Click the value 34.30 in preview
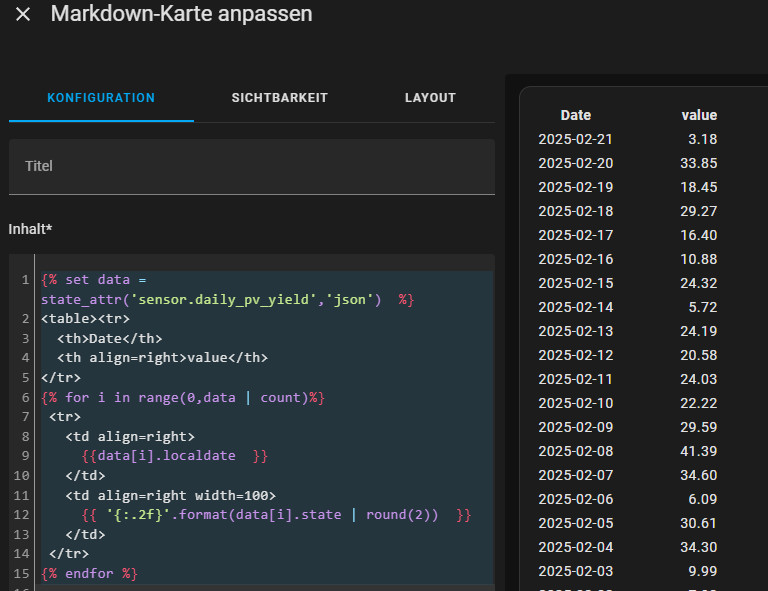The height and width of the screenshot is (591, 768). (699, 547)
